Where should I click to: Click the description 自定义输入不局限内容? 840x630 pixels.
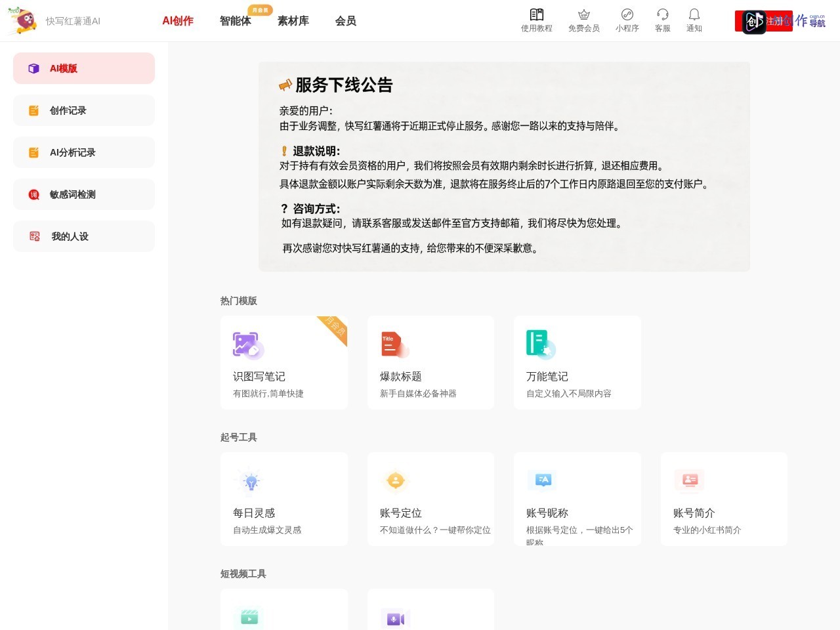click(569, 394)
